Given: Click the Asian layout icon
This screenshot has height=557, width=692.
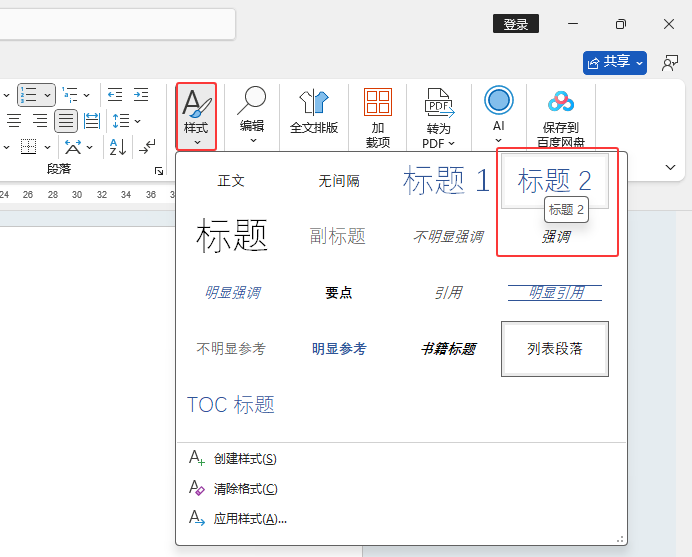Looking at the screenshot, I should click(x=73, y=147).
